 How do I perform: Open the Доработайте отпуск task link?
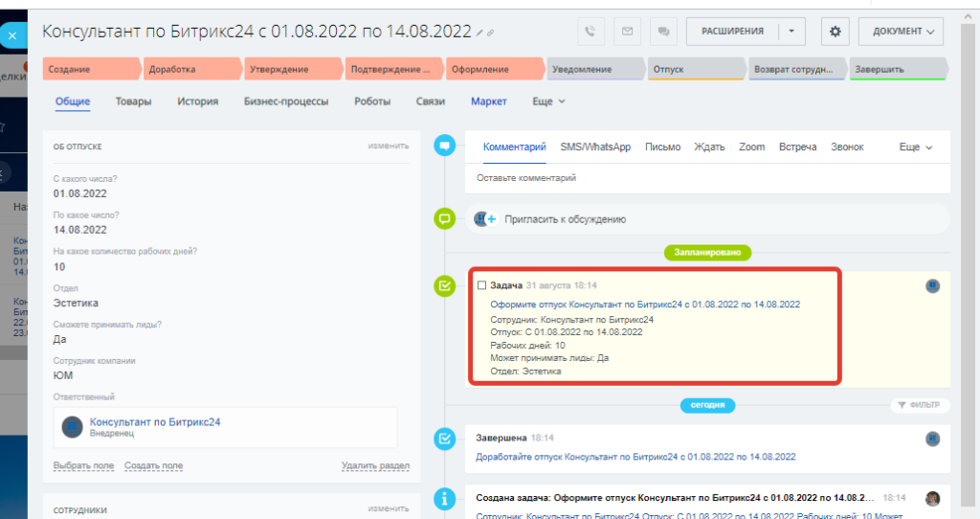635,457
